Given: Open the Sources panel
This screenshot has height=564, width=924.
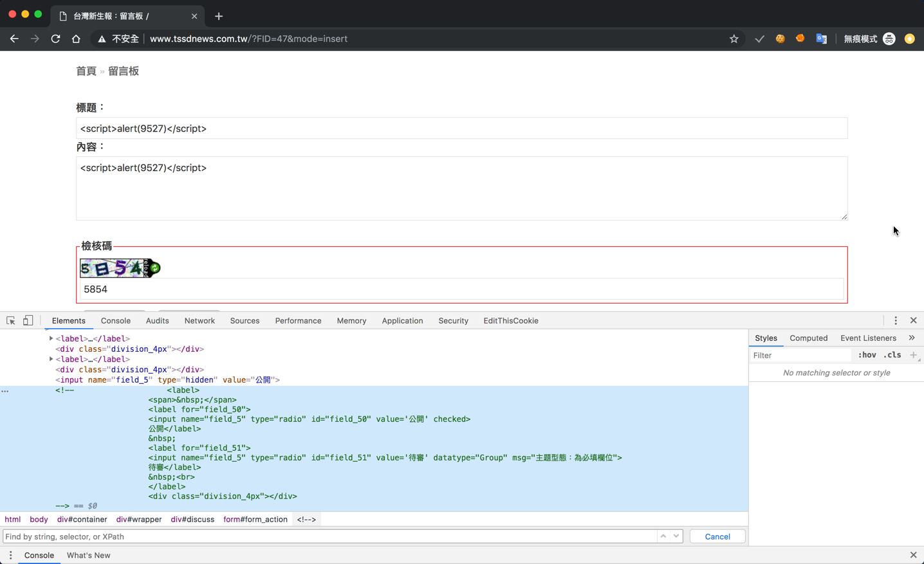Looking at the screenshot, I should point(245,321).
